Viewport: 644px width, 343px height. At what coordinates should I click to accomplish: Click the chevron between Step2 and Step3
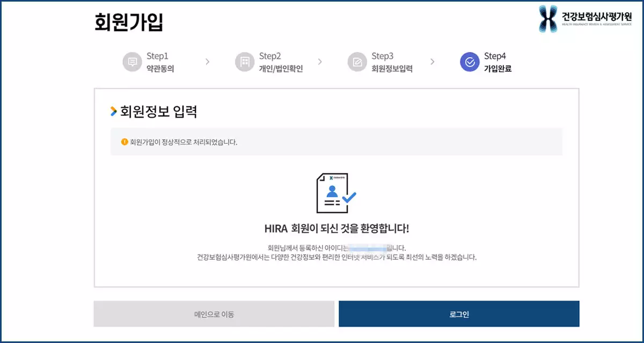click(320, 61)
